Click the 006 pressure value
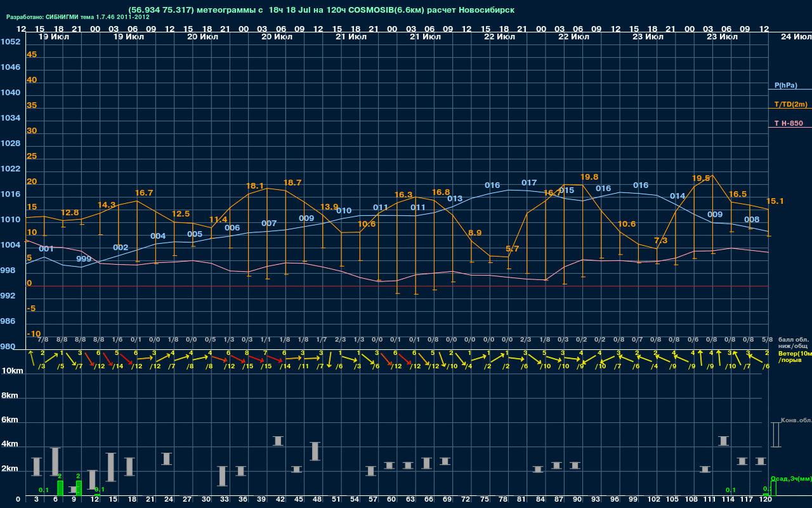Viewport: 812px width, 508px height. tap(232, 228)
